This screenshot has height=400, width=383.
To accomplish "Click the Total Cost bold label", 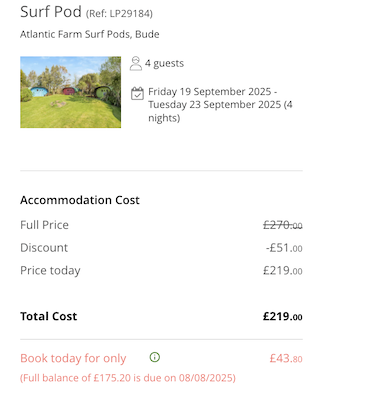I will point(49,316).
